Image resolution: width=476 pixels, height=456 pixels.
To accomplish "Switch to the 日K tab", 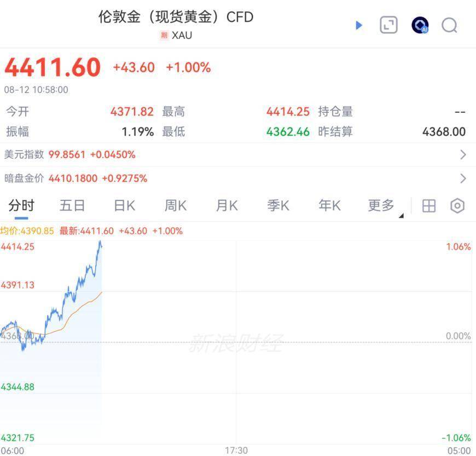I will click(124, 206).
